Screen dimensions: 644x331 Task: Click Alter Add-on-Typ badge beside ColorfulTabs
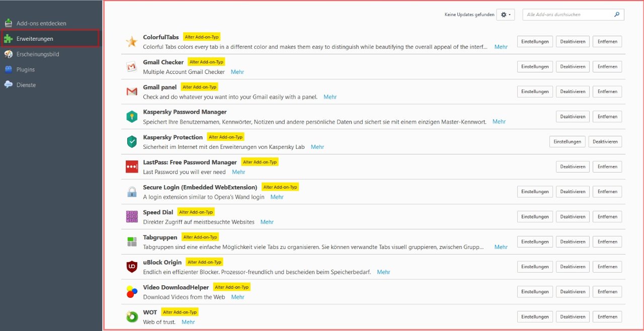click(x=202, y=37)
